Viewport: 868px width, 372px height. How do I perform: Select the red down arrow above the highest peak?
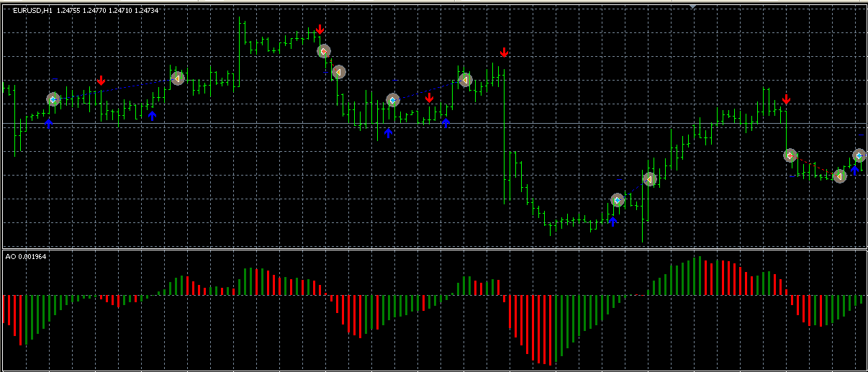320,30
